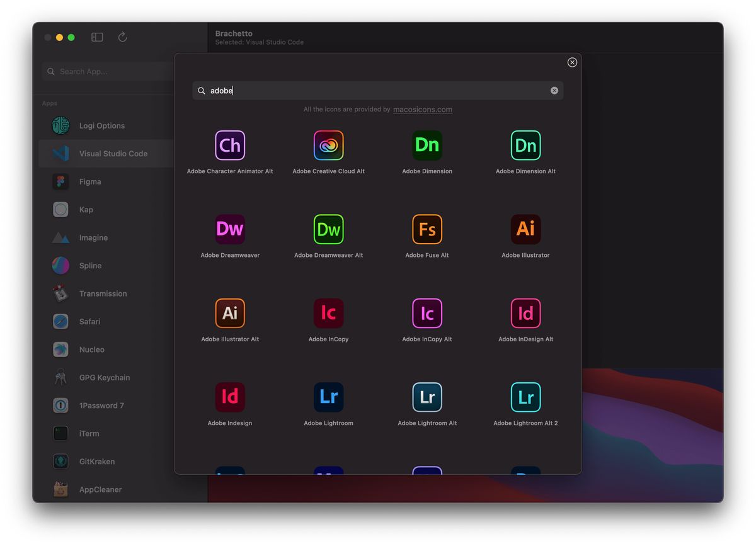The image size is (756, 546).
Task: Select the Adobe Dimension Alt icon
Action: pyautogui.click(x=526, y=145)
